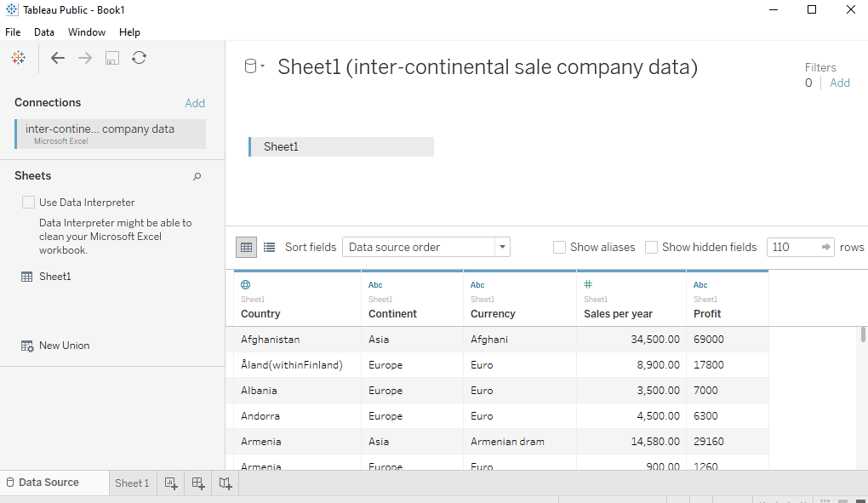Switch to metadata list view icon
Image resolution: width=868 pixels, height=503 pixels.
[269, 247]
